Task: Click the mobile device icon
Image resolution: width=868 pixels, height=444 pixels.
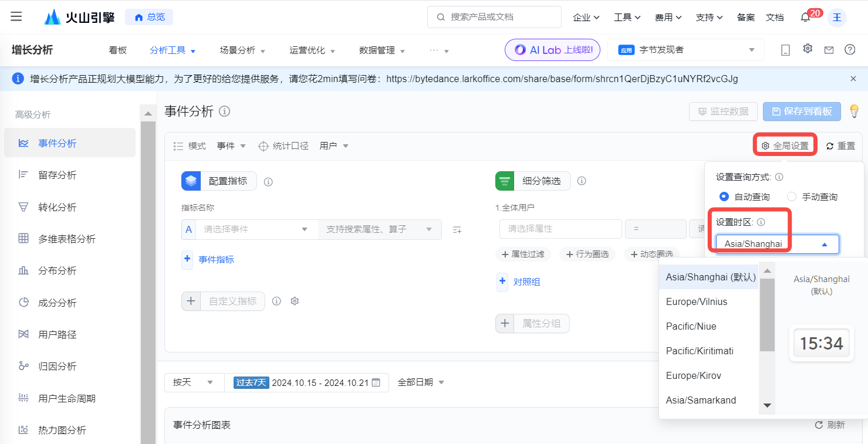Action: pos(785,50)
